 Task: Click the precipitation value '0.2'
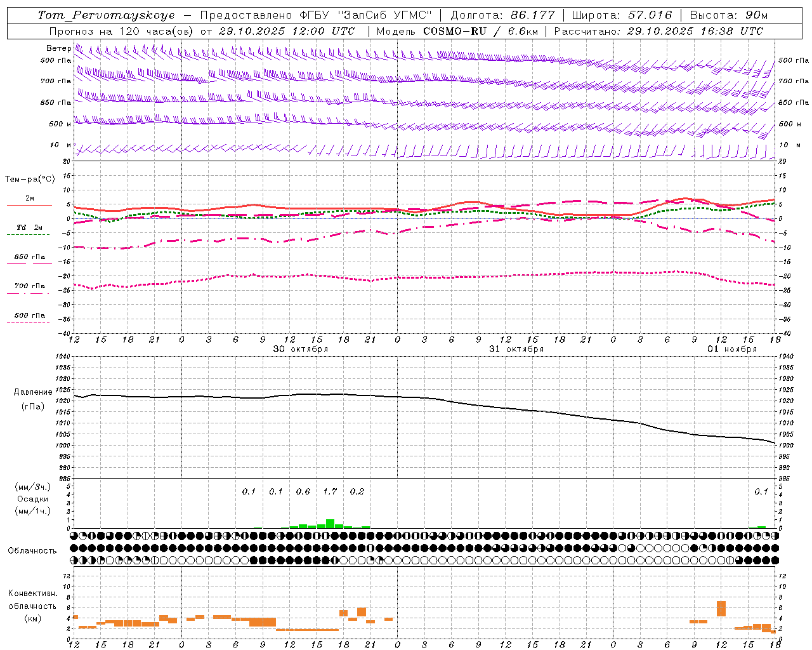coord(357,492)
